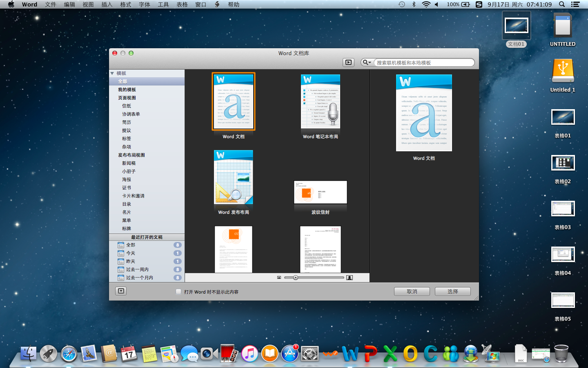The width and height of the screenshot is (588, 368).
Task: Choose the 信纸 category
Action: [127, 106]
